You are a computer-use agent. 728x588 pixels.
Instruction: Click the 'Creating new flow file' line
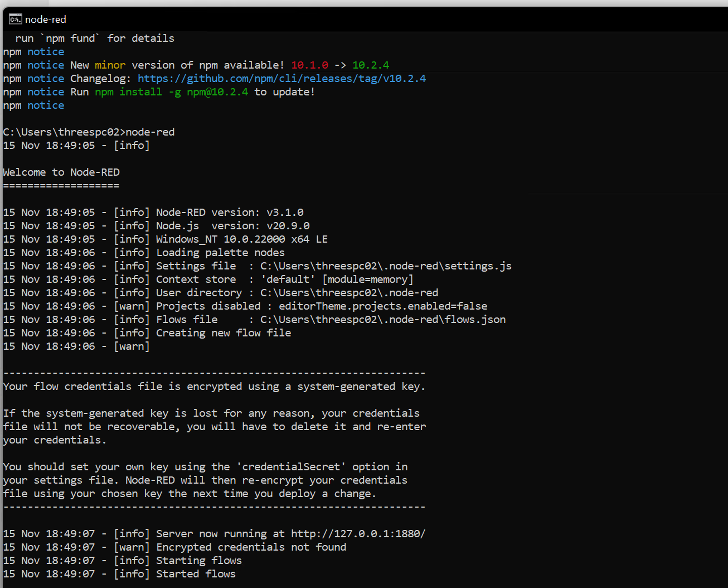point(224,333)
